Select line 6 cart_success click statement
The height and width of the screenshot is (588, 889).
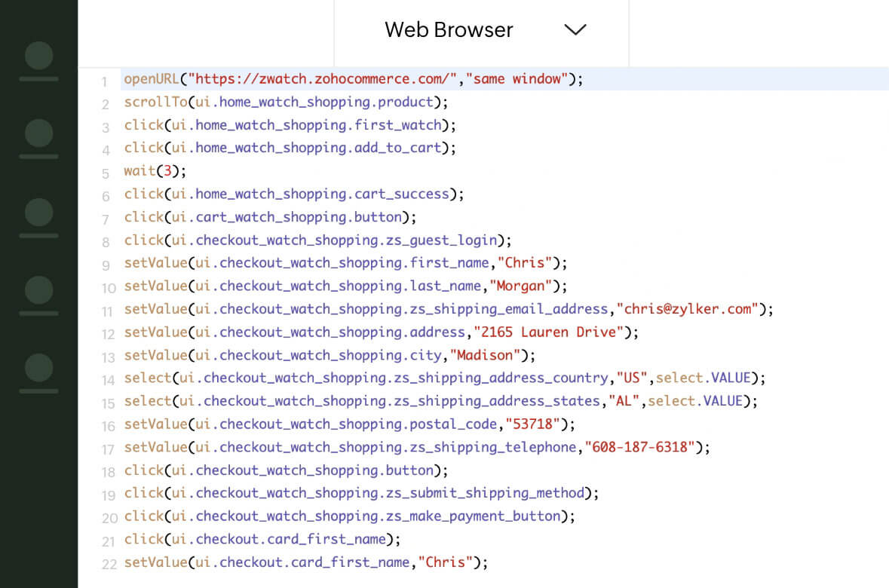pyautogui.click(x=293, y=194)
